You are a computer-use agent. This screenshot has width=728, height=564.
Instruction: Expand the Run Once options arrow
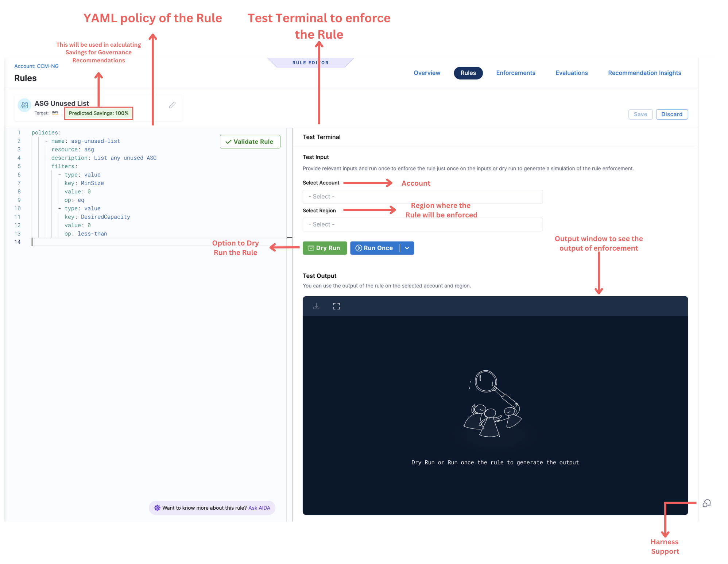pyautogui.click(x=407, y=248)
